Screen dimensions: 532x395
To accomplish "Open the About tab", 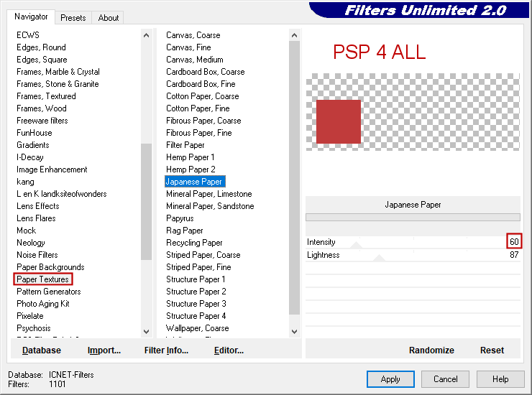I will (109, 18).
